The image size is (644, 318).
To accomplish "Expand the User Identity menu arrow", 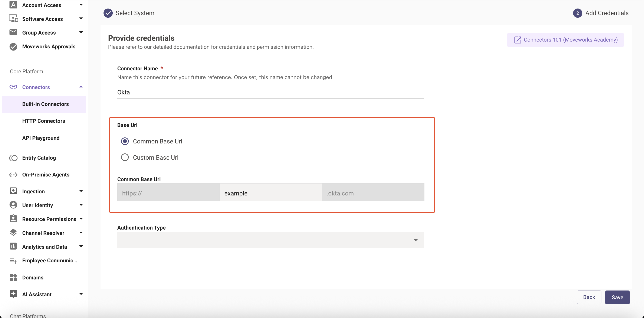I will pos(81,205).
